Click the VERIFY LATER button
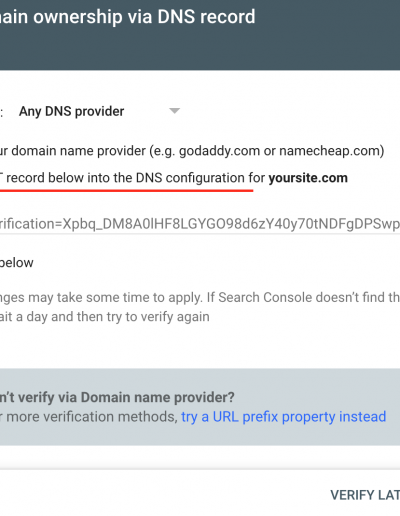The image size is (400, 516). pos(365,495)
